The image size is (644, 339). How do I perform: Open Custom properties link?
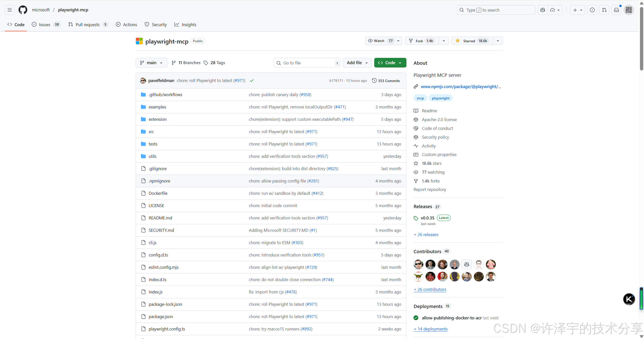tap(439, 155)
